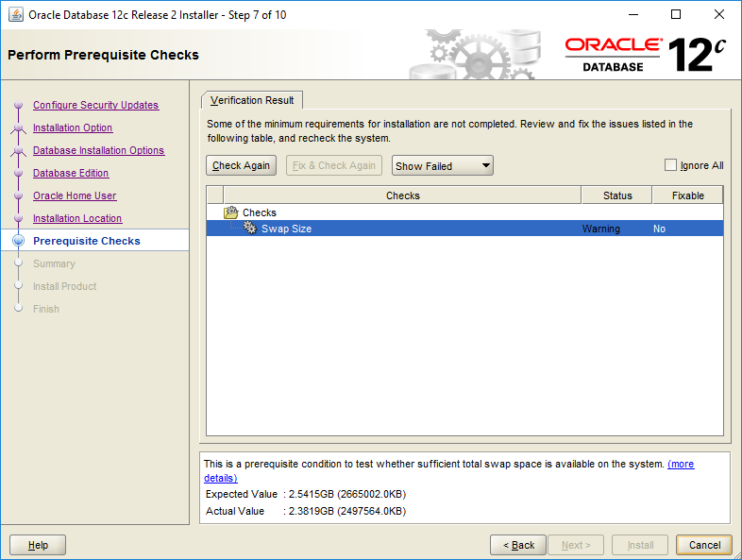Click the Database Installation Options step bullet

(19, 150)
